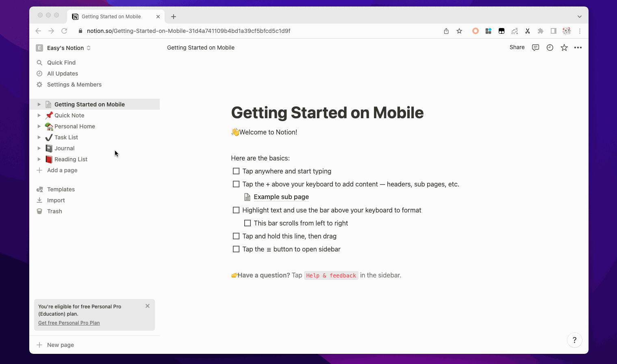The width and height of the screenshot is (617, 364).
Task: Dismiss the Personal Pro plan notice
Action: tap(148, 306)
